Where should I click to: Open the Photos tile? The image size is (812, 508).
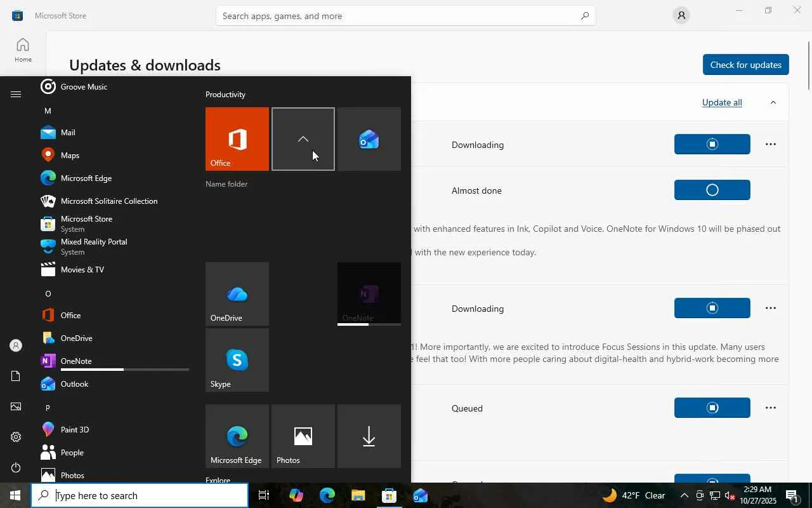point(303,436)
